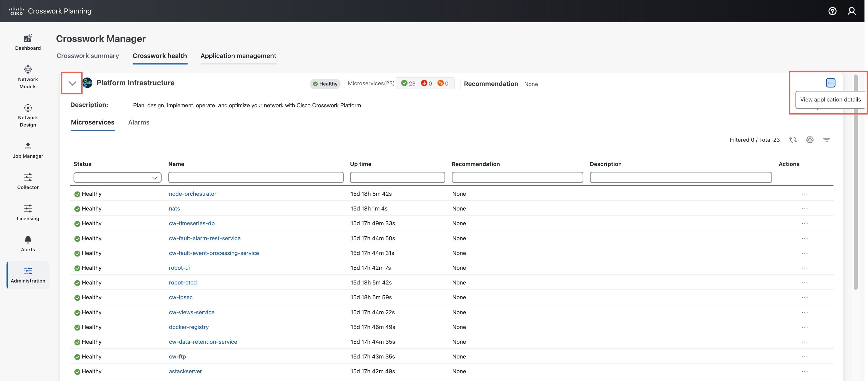Select Administration in the sidebar
The height and width of the screenshot is (381, 868).
pyautogui.click(x=28, y=275)
